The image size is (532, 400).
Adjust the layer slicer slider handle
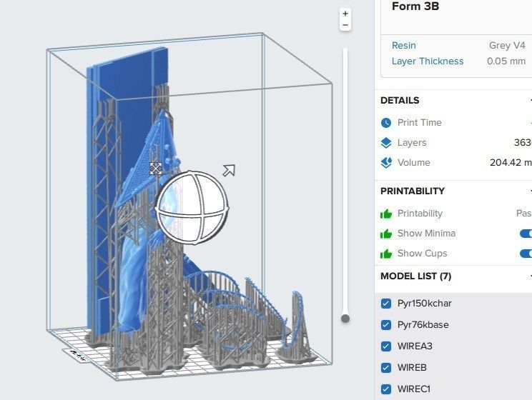pyautogui.click(x=345, y=319)
